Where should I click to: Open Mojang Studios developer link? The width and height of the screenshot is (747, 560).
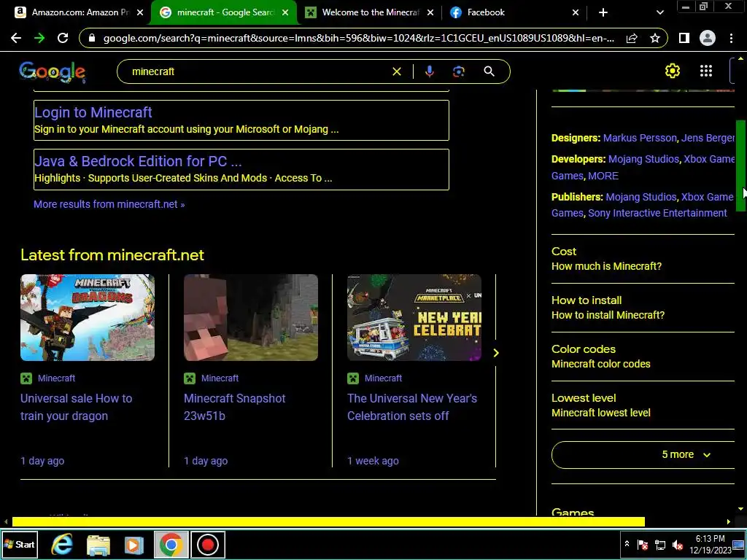[643, 159]
